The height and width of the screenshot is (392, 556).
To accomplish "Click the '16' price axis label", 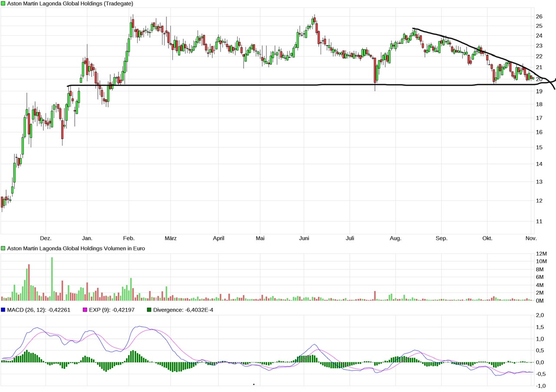I will point(539,132).
